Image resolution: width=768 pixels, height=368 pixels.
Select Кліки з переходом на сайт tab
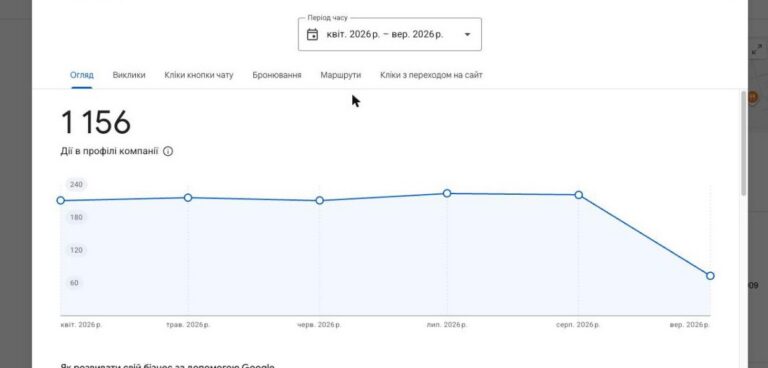(431, 75)
